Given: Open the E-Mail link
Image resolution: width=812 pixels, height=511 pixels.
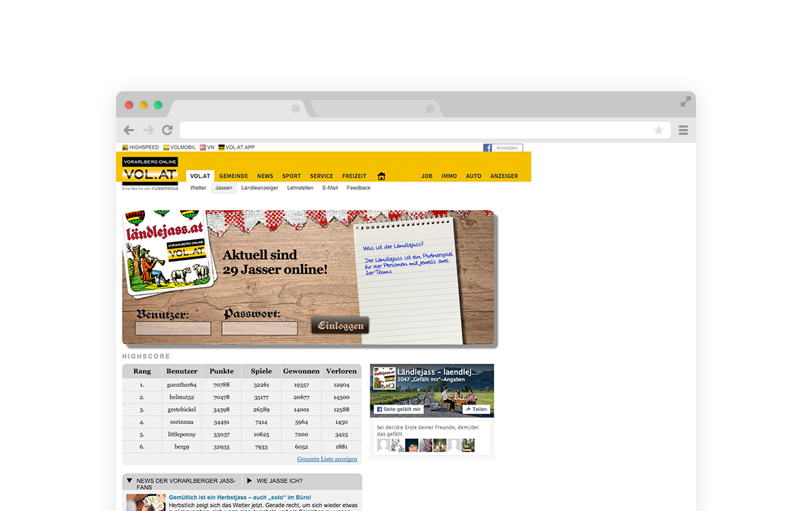Looking at the screenshot, I should 330,188.
